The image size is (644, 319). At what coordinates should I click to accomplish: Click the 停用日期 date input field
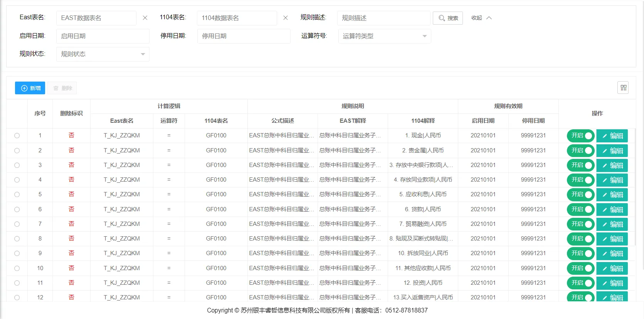(x=244, y=36)
